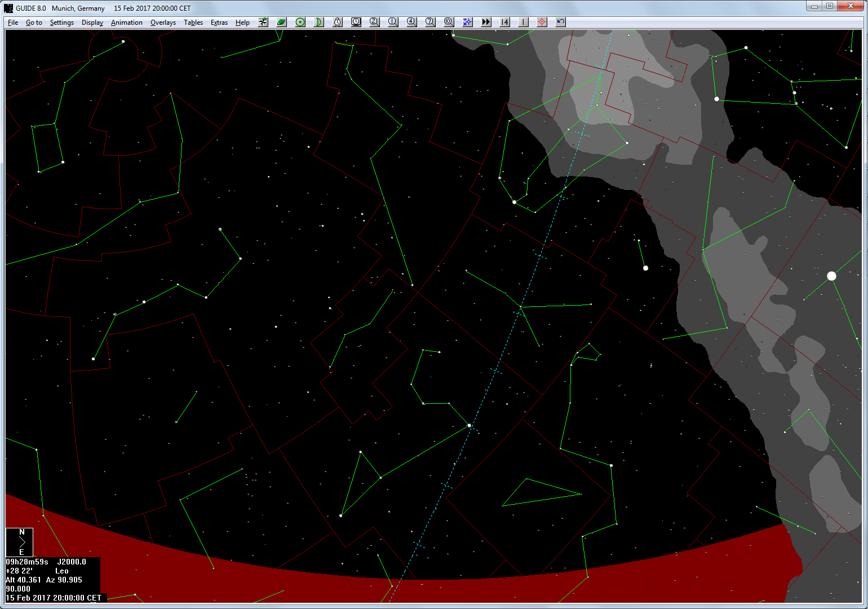
Task: Select zoom level 1 magnifier icon
Action: pyautogui.click(x=393, y=22)
